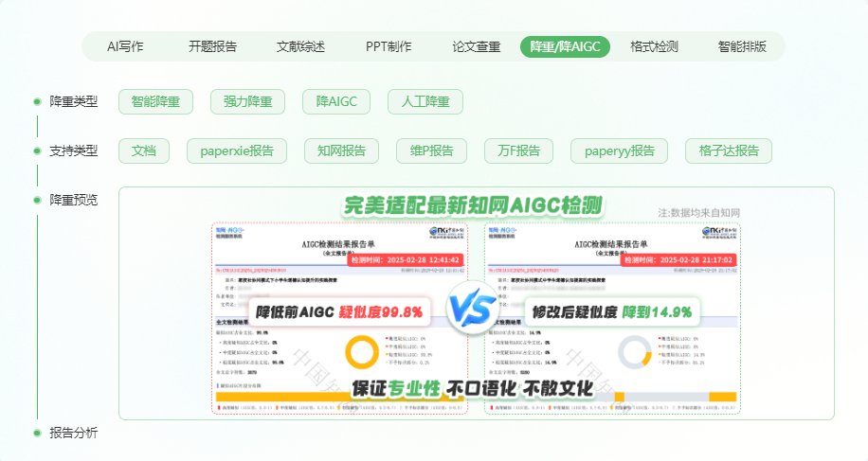Select the 强力降重 option
The image size is (868, 461).
pos(247,101)
